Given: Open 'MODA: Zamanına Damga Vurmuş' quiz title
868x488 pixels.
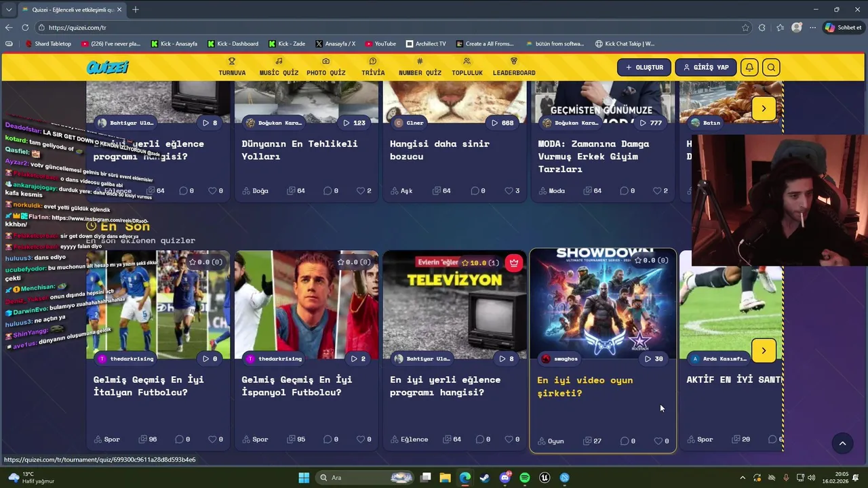Looking at the screenshot, I should click(x=594, y=157).
